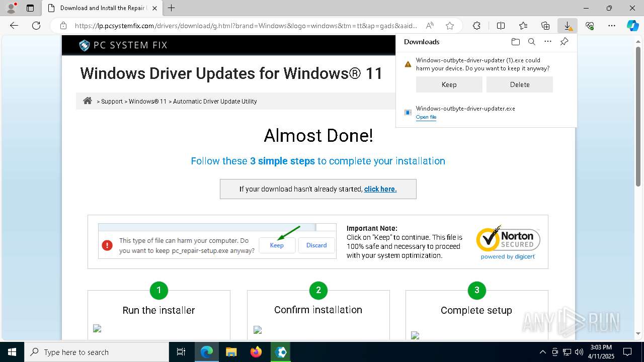Open the Edge profile icon
644x362 pixels.
[x=11, y=8]
